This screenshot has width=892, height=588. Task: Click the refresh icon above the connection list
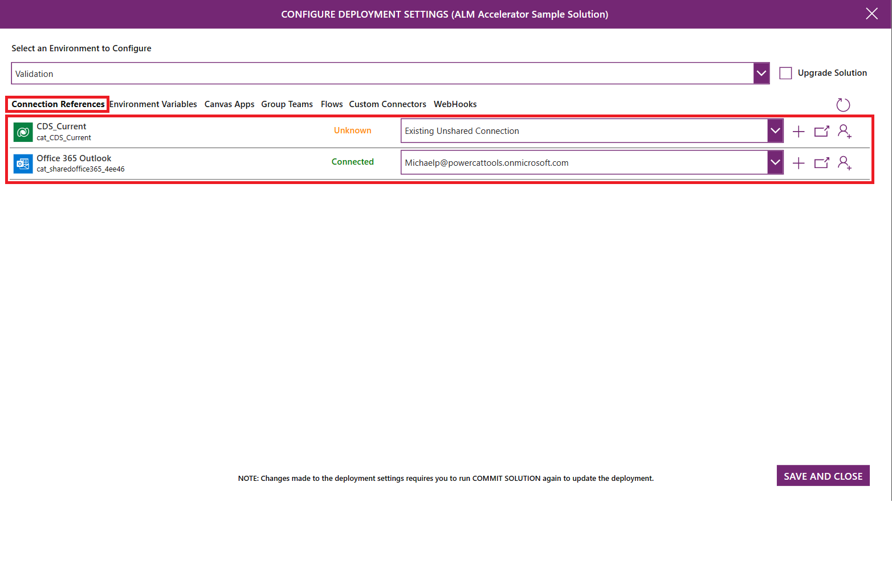pyautogui.click(x=843, y=105)
